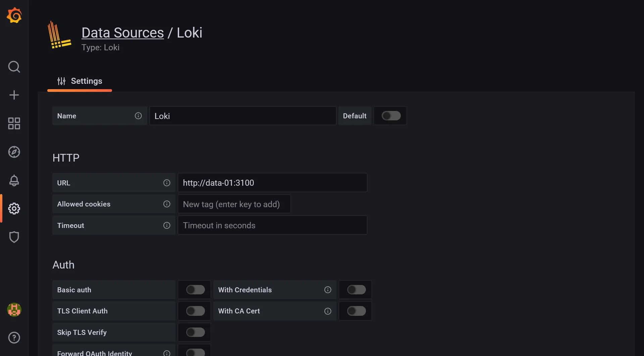Go back to Data Sources list

[122, 32]
